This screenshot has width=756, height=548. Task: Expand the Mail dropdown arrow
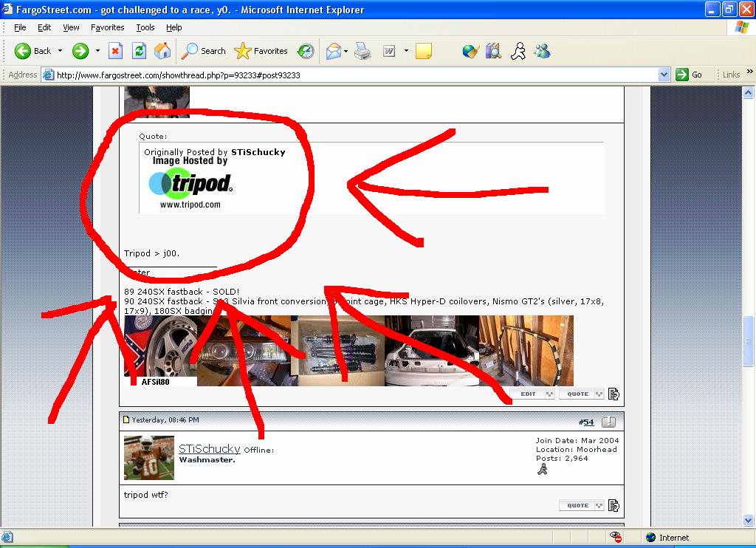346,51
